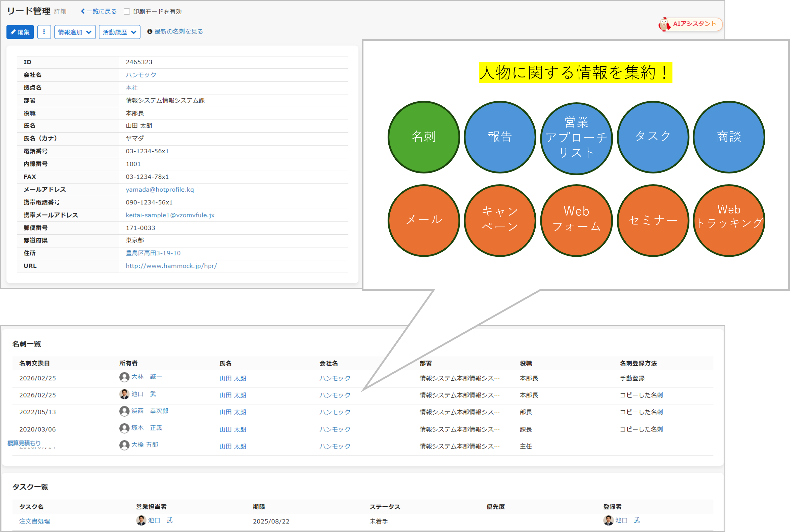Viewport: 790px width, 532px height.
Task: Click the blue タスク circle
Action: point(653,137)
